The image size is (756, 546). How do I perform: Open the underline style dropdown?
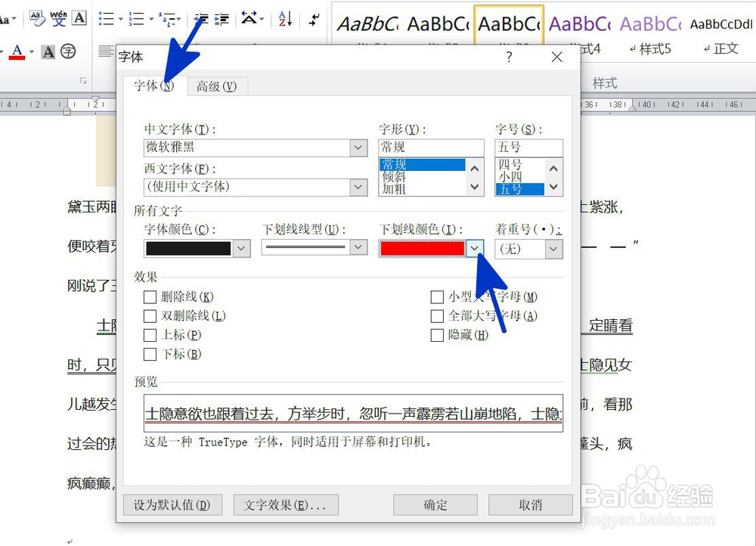pos(357,247)
